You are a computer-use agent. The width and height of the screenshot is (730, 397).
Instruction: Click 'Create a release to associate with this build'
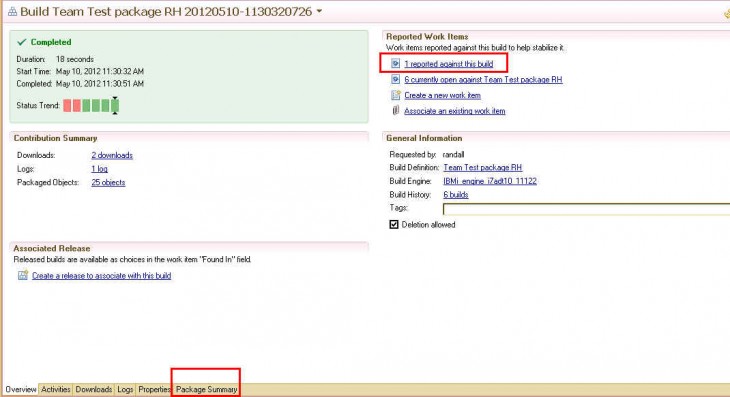tap(101, 276)
